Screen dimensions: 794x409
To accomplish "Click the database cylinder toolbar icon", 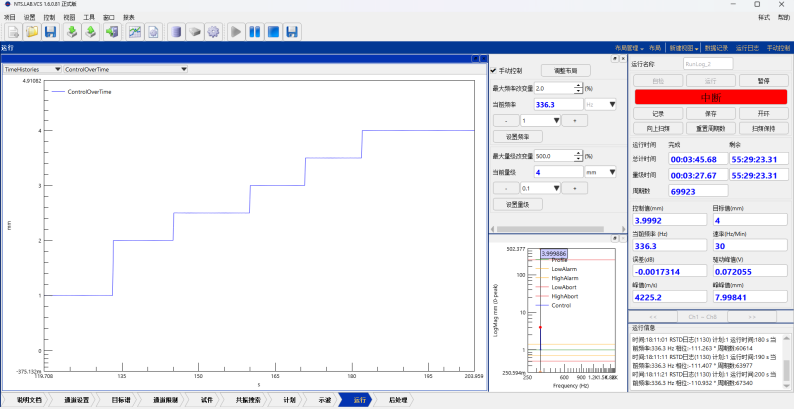I will pyautogui.click(x=175, y=32).
